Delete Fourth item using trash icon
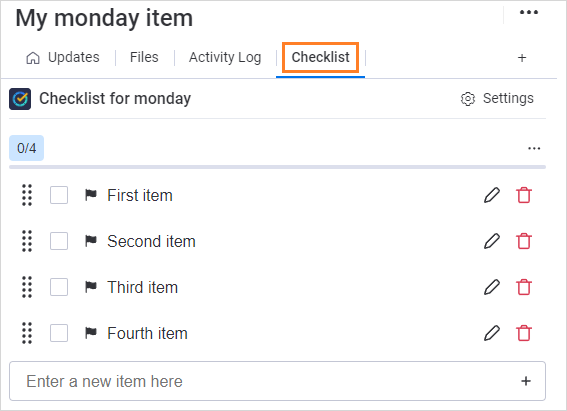The height and width of the screenshot is (411, 567). pos(524,333)
